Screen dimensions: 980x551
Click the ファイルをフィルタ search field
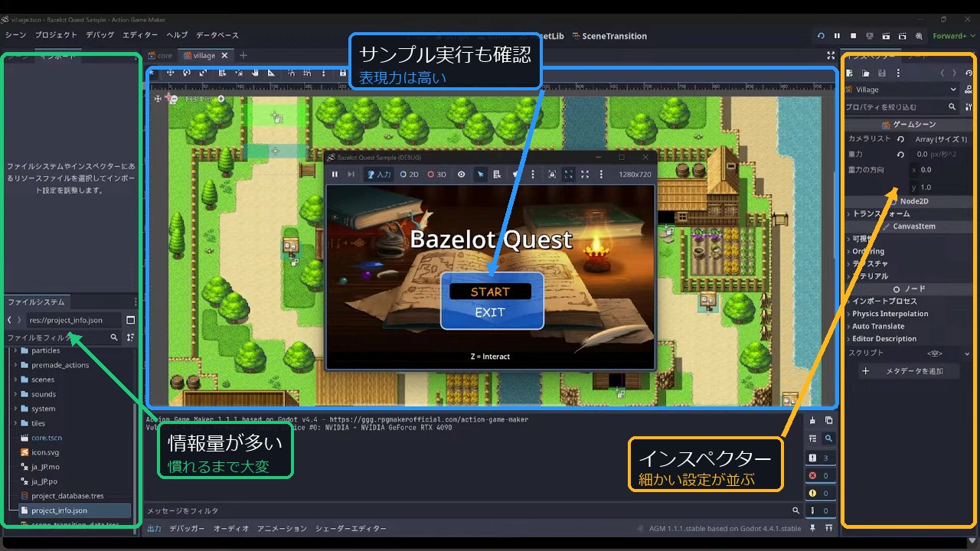(64, 337)
